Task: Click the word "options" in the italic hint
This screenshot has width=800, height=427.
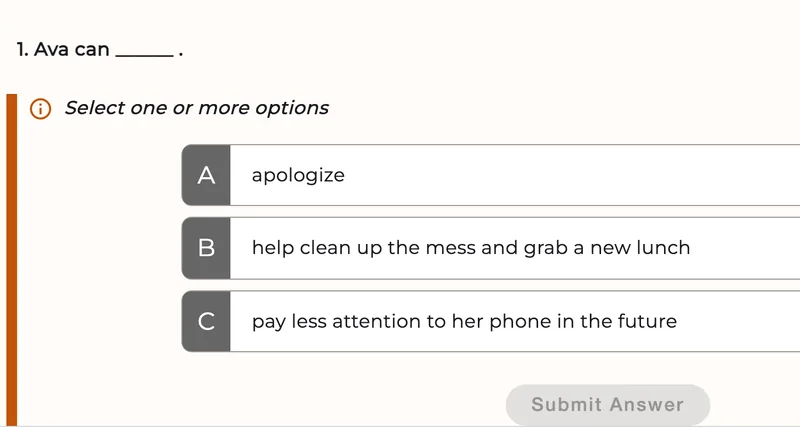Action: coord(292,109)
